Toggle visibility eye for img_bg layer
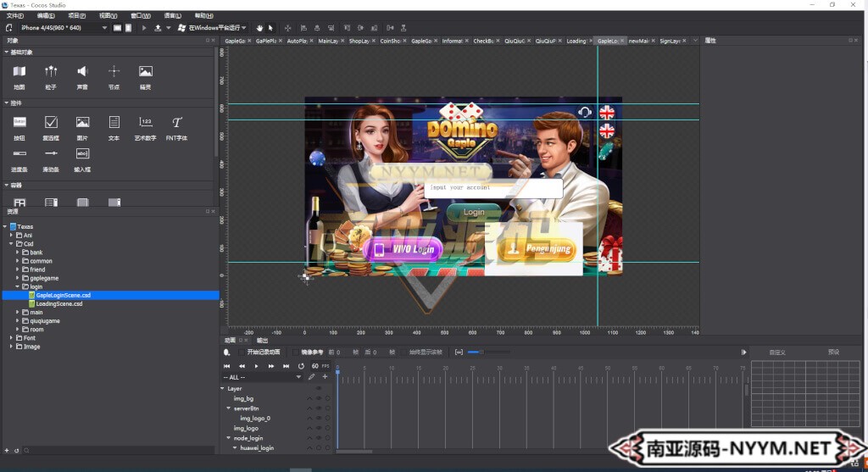The image size is (868, 472). point(319,397)
